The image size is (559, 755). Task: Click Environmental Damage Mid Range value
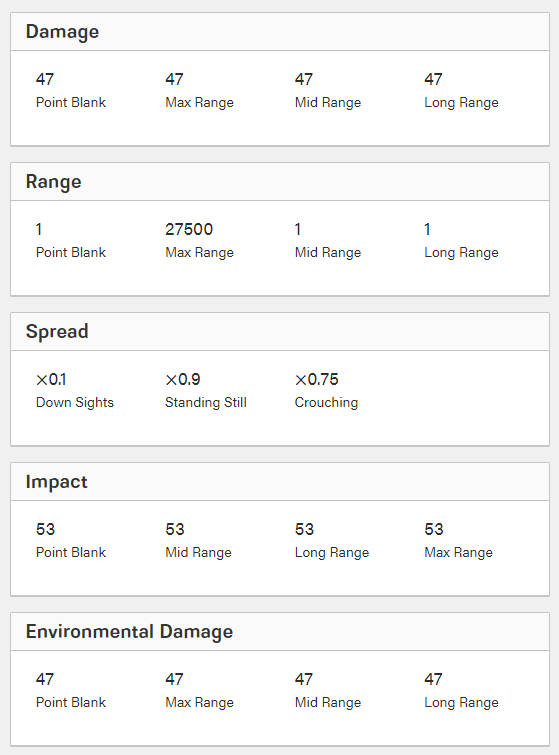303,679
